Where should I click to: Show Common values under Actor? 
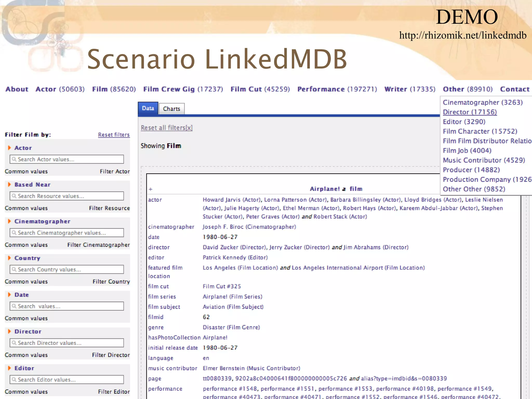(x=26, y=171)
